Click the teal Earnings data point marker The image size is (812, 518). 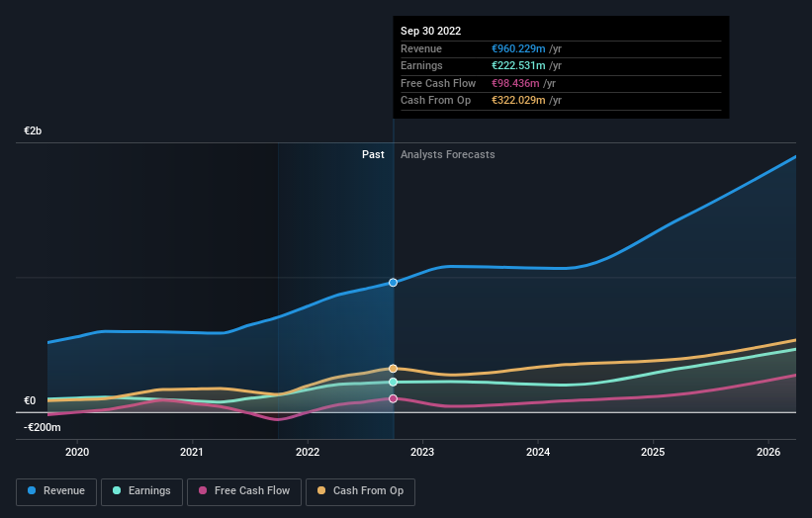tap(393, 382)
